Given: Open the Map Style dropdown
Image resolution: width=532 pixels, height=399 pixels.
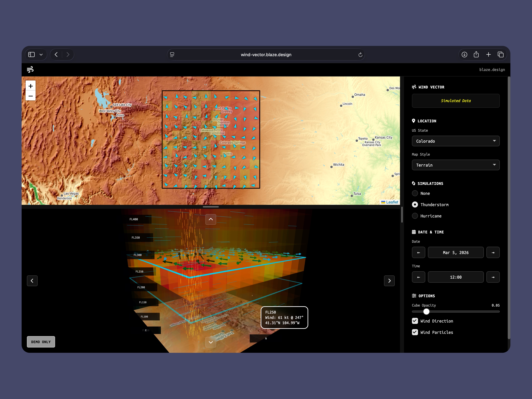Looking at the screenshot, I should [x=456, y=165].
